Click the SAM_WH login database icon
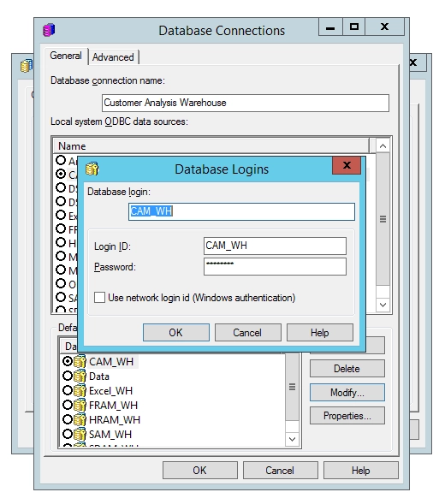This screenshot has width=439, height=504. coord(80,434)
